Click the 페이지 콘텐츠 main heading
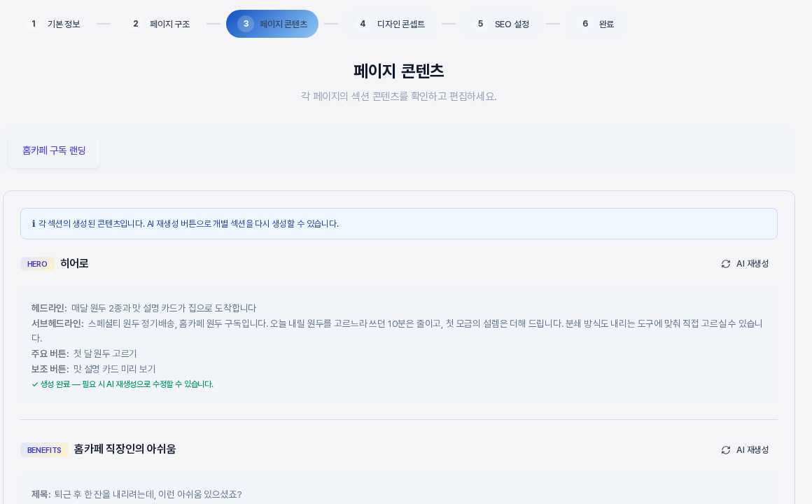 pos(399,71)
